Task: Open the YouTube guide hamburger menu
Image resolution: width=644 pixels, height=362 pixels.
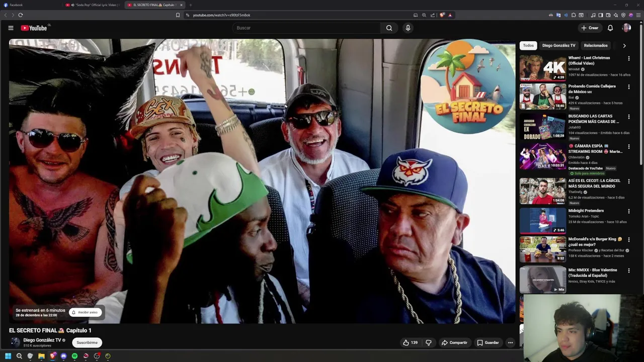Action: [x=11, y=28]
